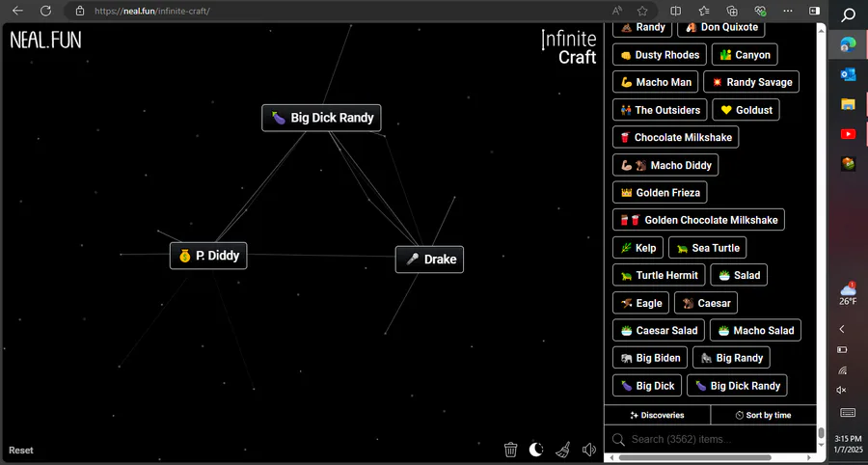Click the NEAL.FUN logo
The height and width of the screenshot is (465, 868).
point(45,40)
